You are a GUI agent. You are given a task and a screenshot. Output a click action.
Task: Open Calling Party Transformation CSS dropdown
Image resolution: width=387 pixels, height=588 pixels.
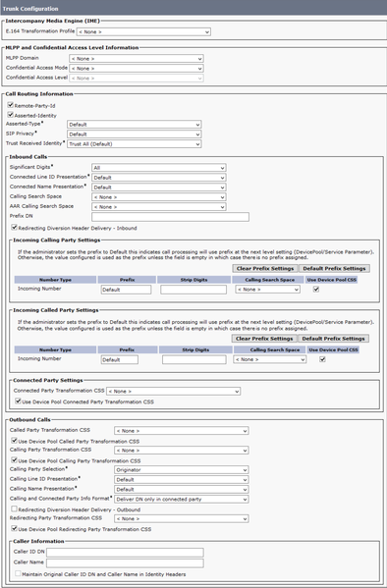click(182, 451)
